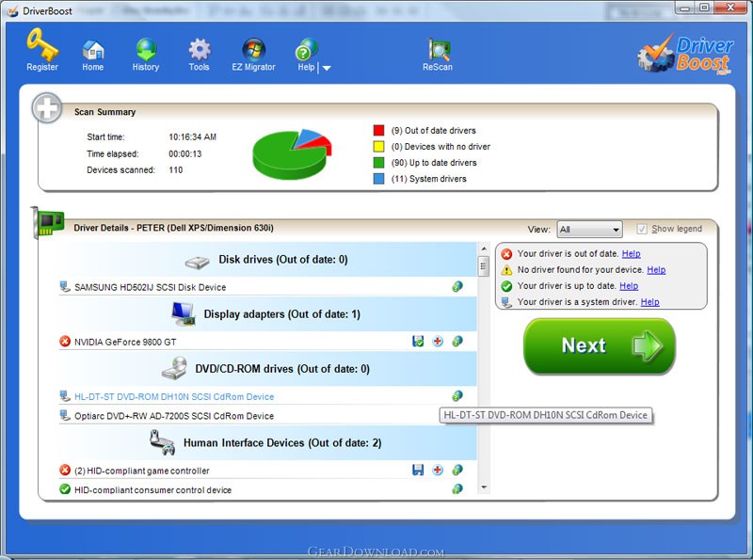Screen dimensions: 753x560
Task: Click the driver list scroll down arrow
Action: 484,488
